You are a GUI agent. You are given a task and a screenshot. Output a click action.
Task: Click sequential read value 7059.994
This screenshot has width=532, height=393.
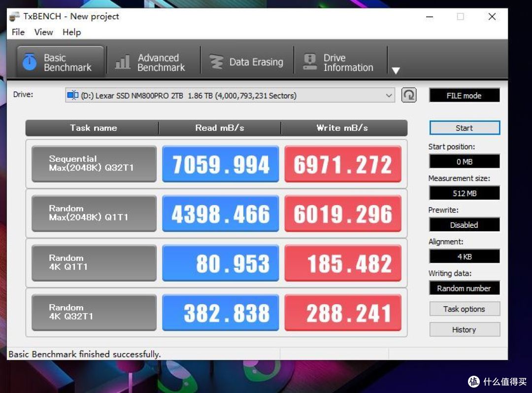pos(221,164)
